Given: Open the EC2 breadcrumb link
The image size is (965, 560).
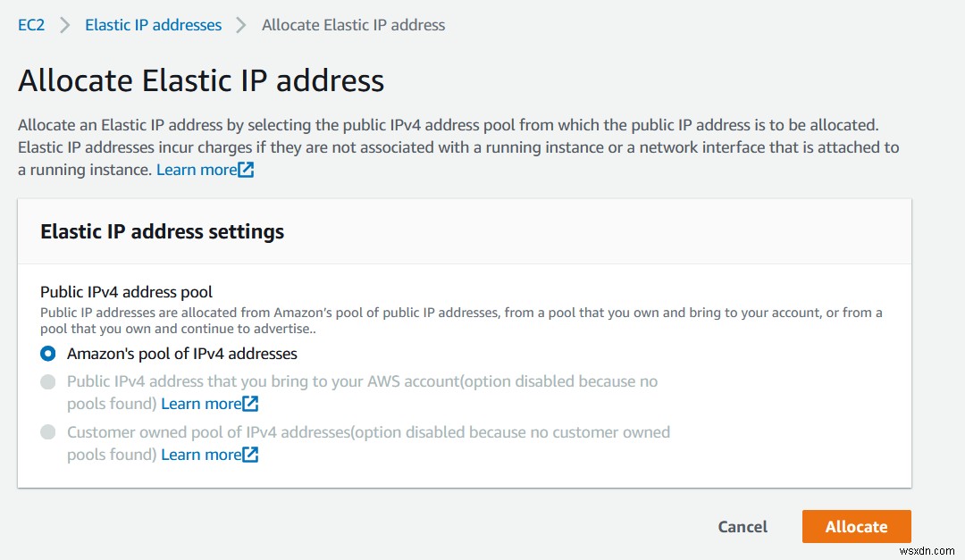Looking at the screenshot, I should point(30,24).
